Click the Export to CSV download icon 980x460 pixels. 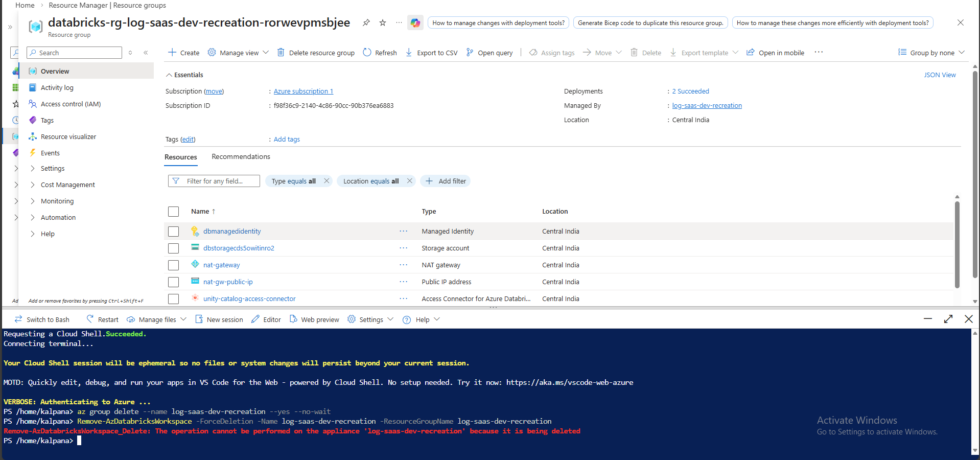409,52
